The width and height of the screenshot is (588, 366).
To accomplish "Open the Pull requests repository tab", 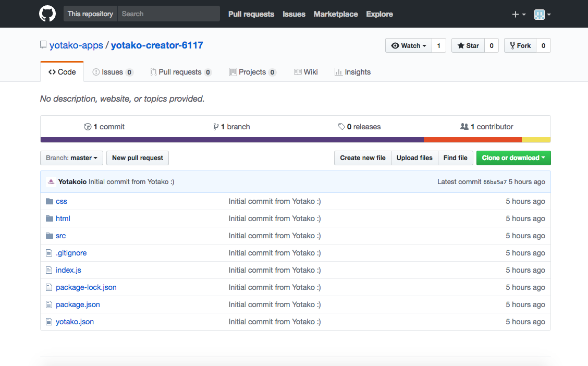I will coord(181,72).
